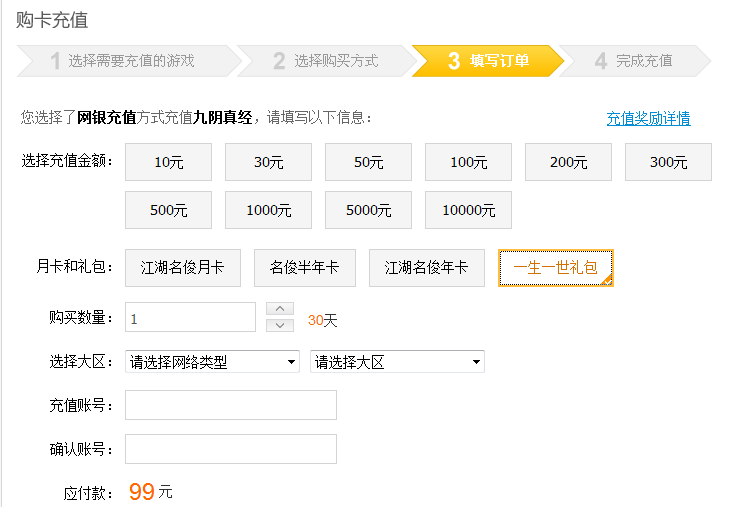The width and height of the screenshot is (740, 507).
Task: Pick the 10000元 recharge amount
Action: (x=468, y=210)
